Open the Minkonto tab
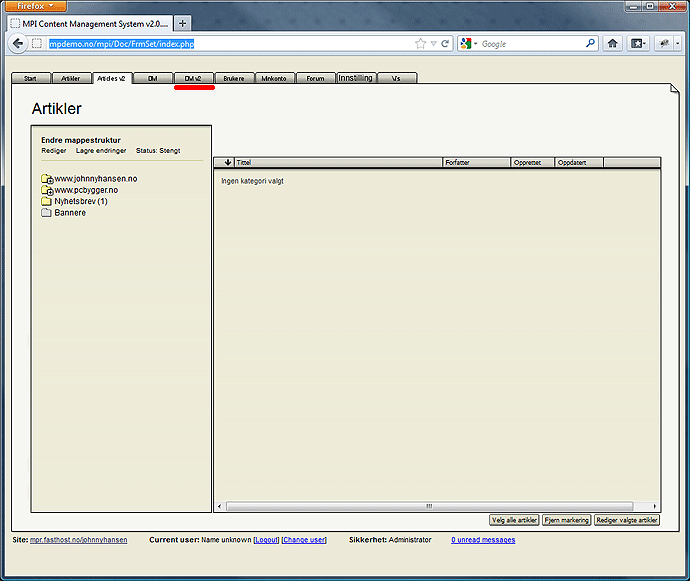 coord(274,78)
